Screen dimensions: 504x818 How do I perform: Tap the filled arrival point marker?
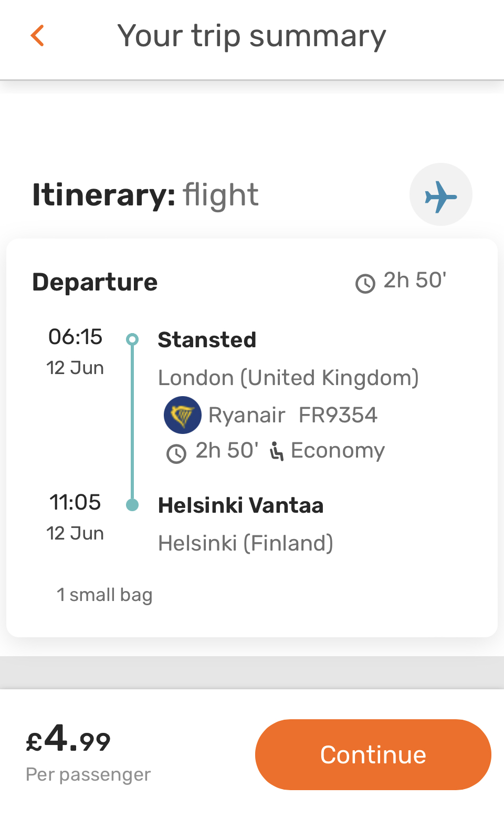[132, 505]
